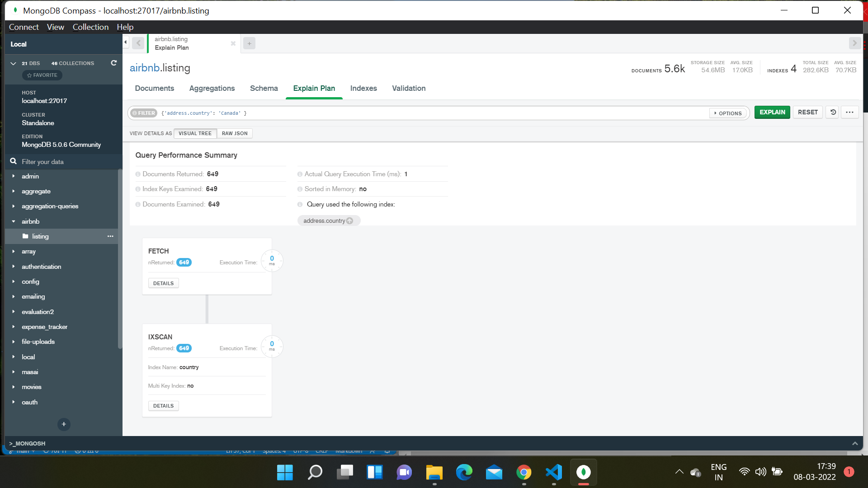Open the Collection menu
Image resolution: width=868 pixels, height=488 pixels.
tap(90, 27)
